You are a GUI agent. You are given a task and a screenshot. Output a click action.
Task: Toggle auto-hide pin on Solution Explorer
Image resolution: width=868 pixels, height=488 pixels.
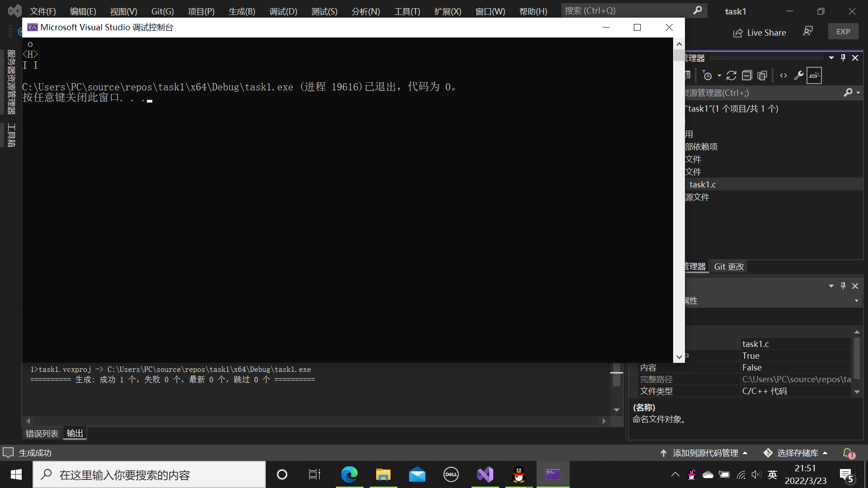843,58
